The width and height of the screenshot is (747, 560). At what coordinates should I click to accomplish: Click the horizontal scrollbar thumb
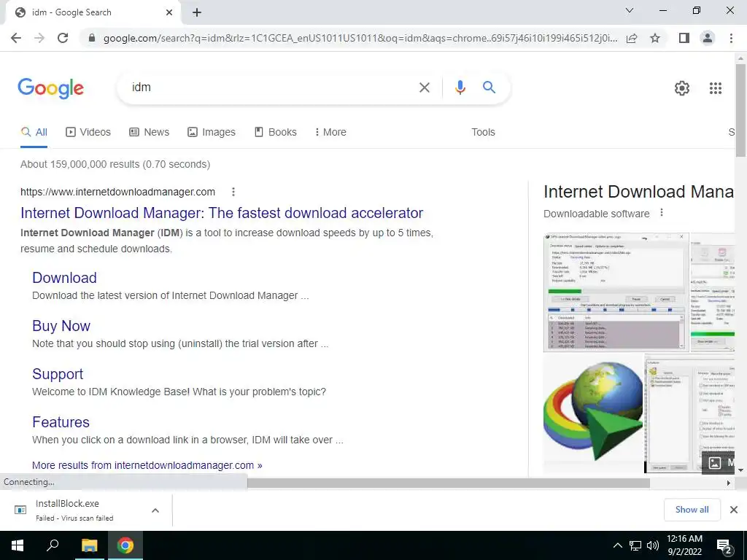[x=448, y=483]
